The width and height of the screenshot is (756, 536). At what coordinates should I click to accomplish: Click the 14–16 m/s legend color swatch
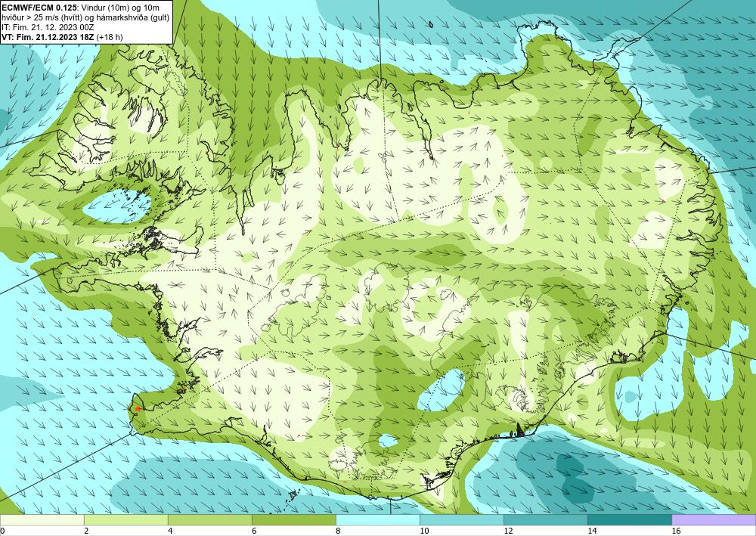click(629, 519)
